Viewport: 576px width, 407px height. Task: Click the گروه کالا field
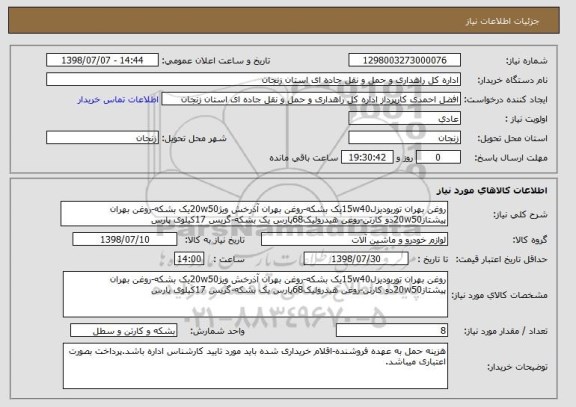click(354, 240)
